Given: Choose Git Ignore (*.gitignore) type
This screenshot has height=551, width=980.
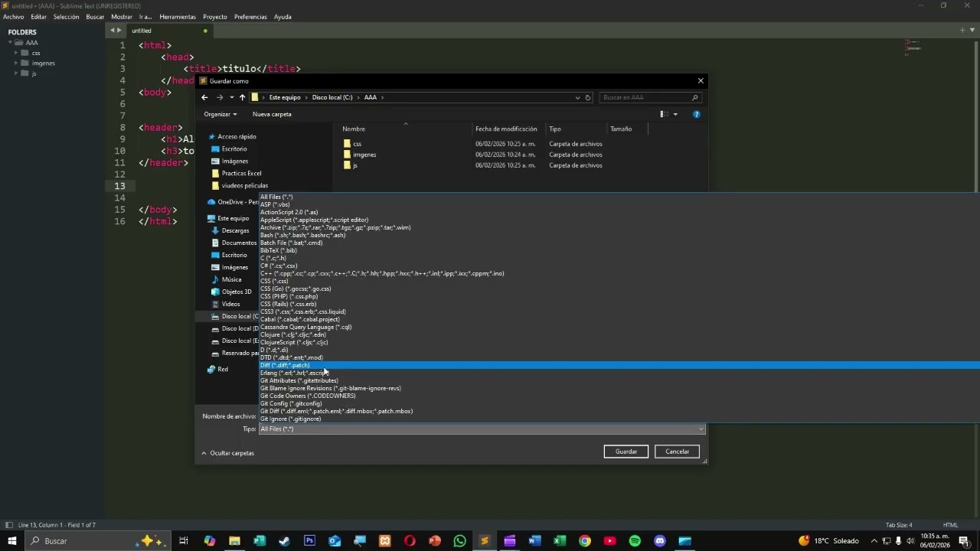Looking at the screenshot, I should [x=619, y=419].
